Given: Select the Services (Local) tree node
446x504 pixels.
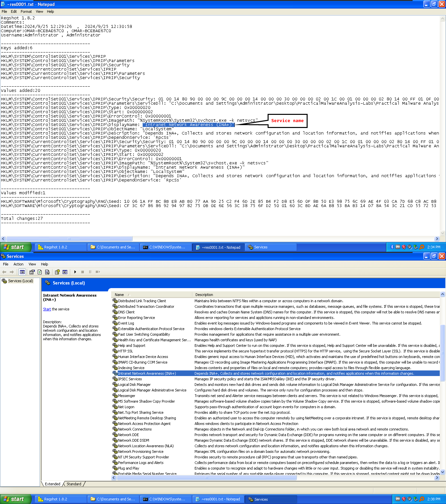Looking at the screenshot, I should tap(20, 281).
